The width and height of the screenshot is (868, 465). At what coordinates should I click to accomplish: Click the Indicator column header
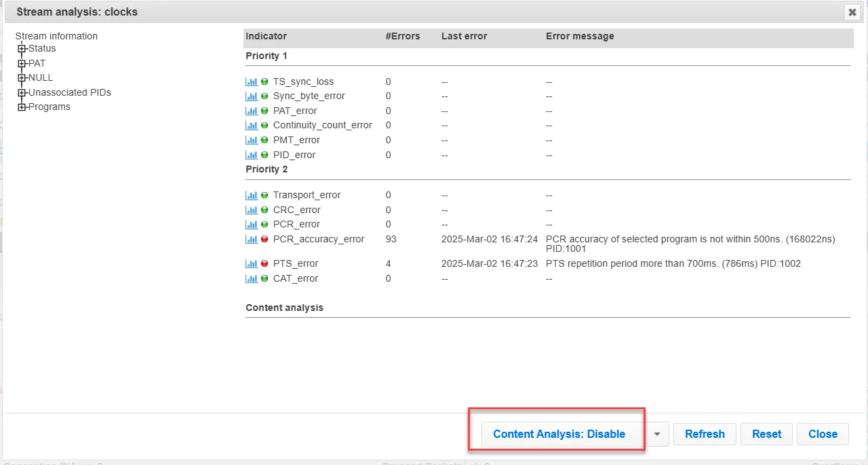pos(267,37)
